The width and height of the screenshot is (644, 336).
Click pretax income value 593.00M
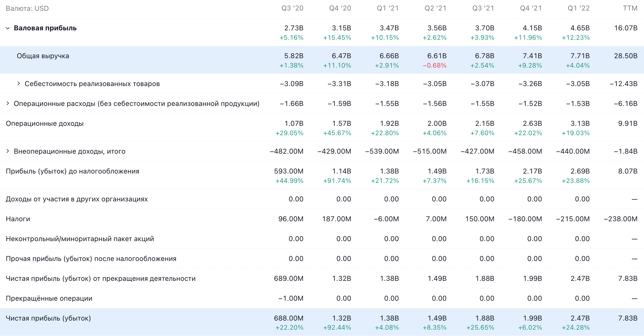tap(289, 171)
